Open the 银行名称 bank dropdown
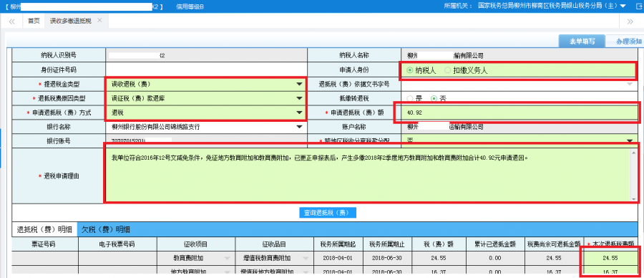The height and width of the screenshot is (278, 644). tap(299, 127)
